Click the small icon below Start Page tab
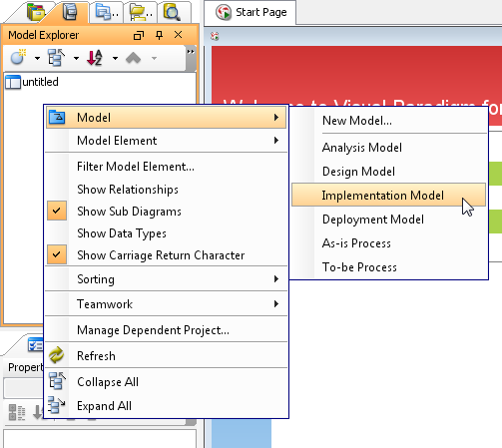The image size is (502, 448). (x=215, y=36)
